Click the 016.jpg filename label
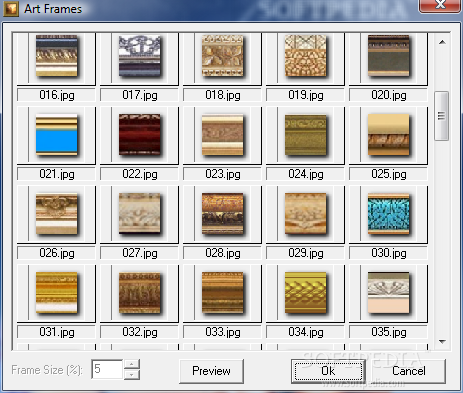Image resolution: width=463 pixels, height=393 pixels. click(x=56, y=95)
